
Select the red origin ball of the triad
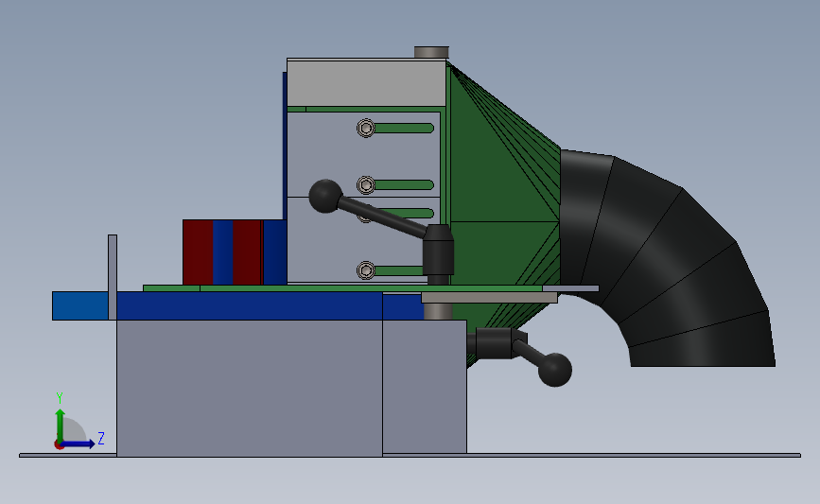tap(59, 445)
